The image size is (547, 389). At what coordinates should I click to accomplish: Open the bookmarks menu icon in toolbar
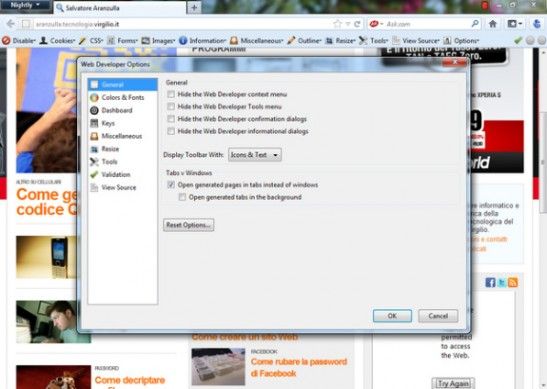(514, 24)
